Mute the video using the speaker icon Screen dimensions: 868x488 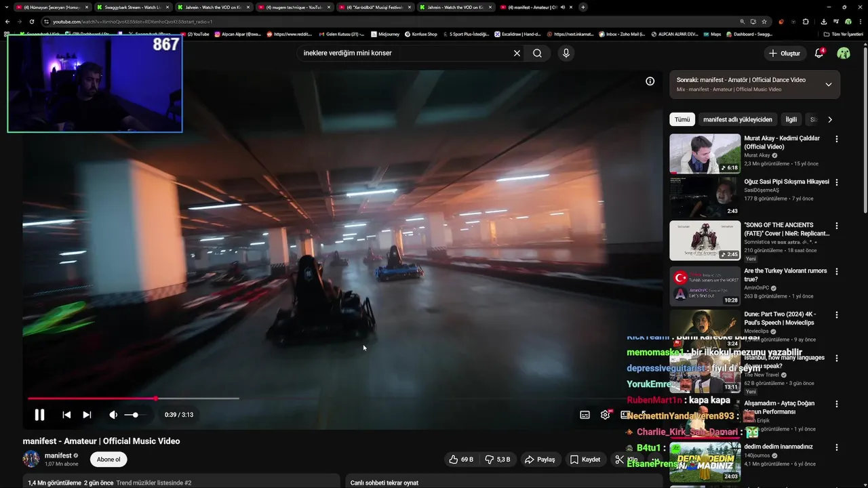tap(113, 415)
